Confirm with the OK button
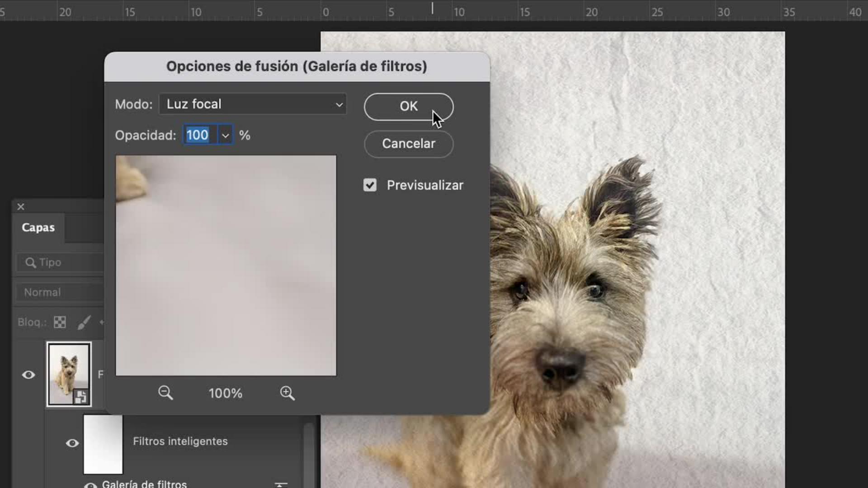Screen dimensions: 868x488 (x=408, y=107)
